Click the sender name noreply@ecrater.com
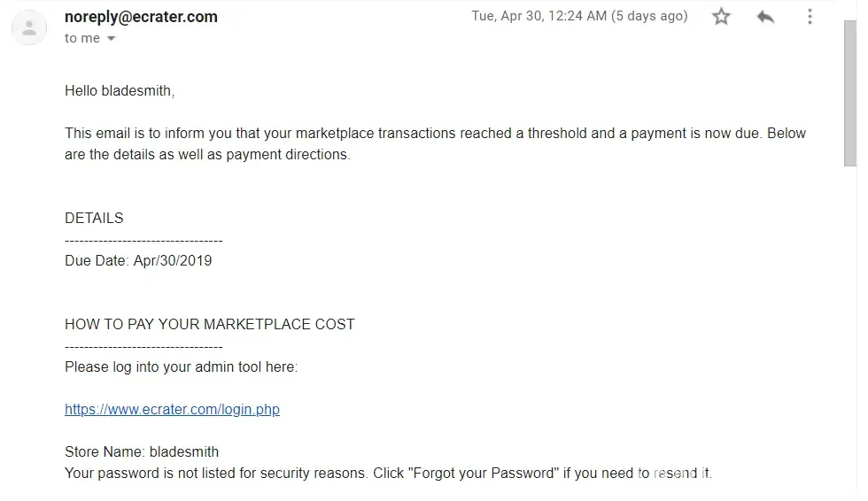This screenshot has width=868, height=501. pyautogui.click(x=141, y=17)
